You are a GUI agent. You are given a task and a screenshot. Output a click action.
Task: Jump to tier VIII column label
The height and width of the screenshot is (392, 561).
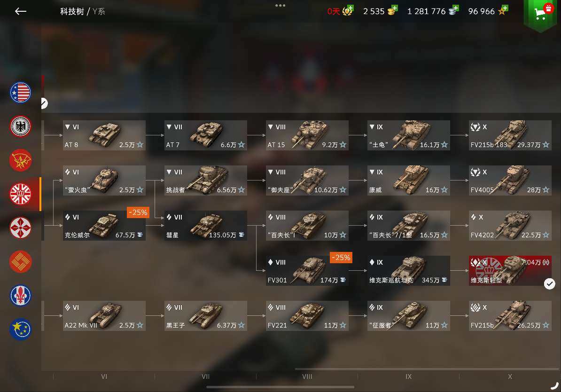[x=307, y=376]
